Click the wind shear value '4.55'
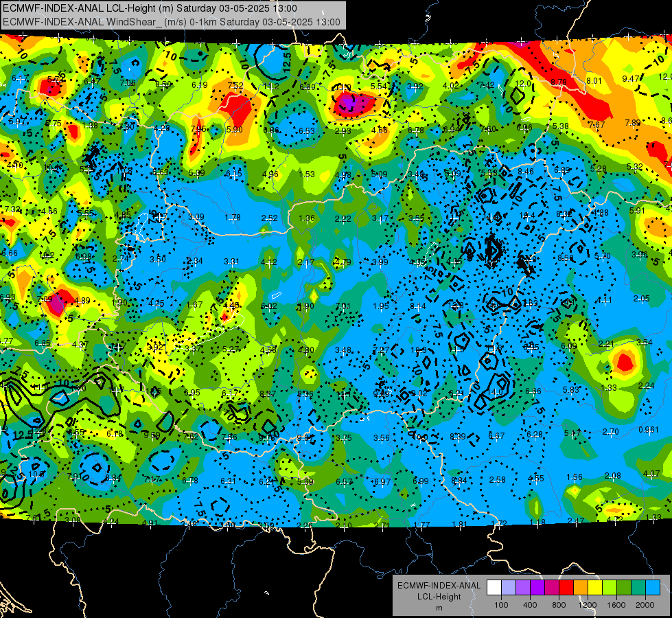Viewport: 672px width, 618px height. click(536, 478)
